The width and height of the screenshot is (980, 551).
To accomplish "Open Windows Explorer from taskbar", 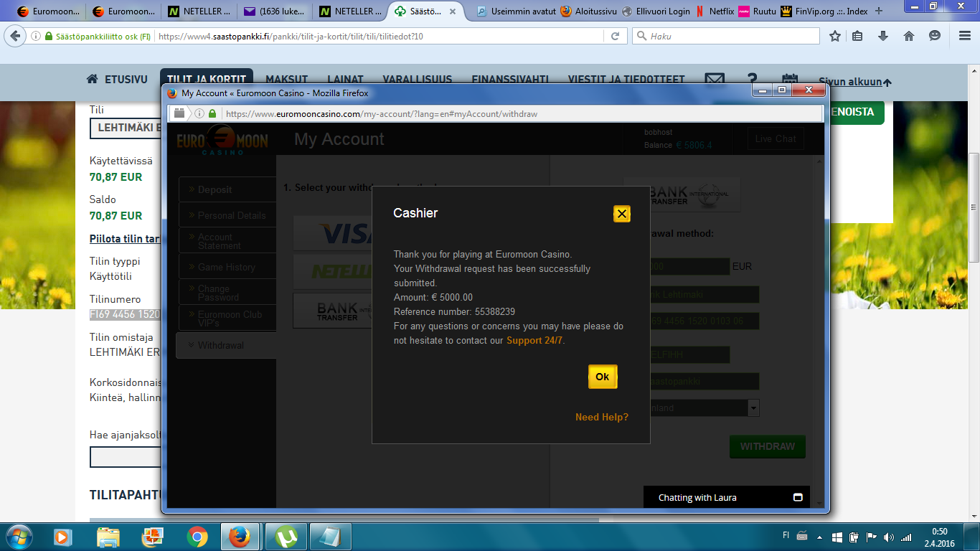I will (x=108, y=537).
